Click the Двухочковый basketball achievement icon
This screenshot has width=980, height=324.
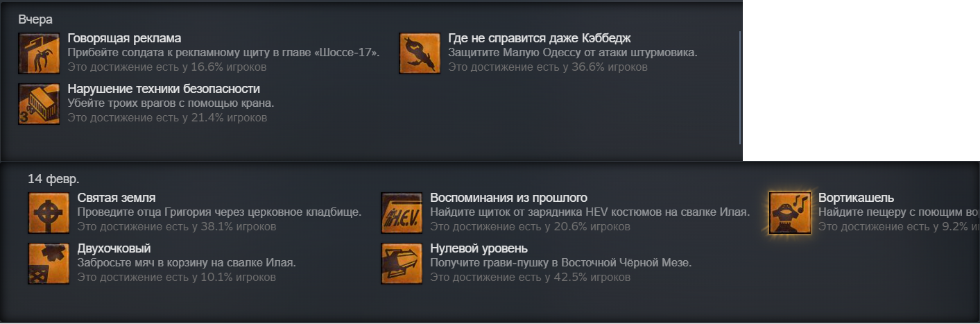(x=49, y=264)
